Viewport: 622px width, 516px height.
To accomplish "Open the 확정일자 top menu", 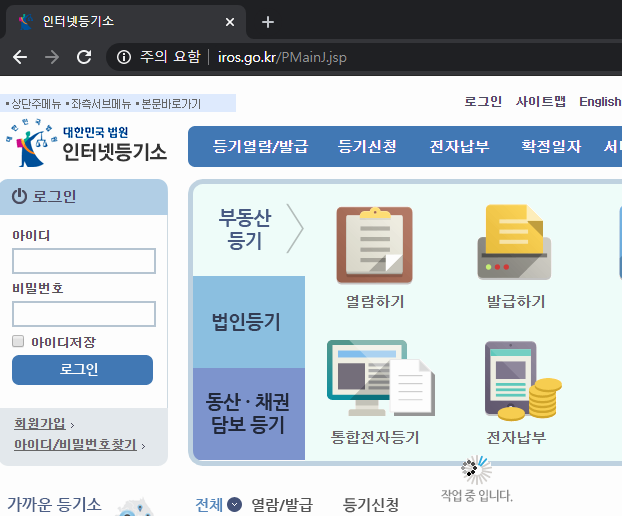I will pos(551,146).
